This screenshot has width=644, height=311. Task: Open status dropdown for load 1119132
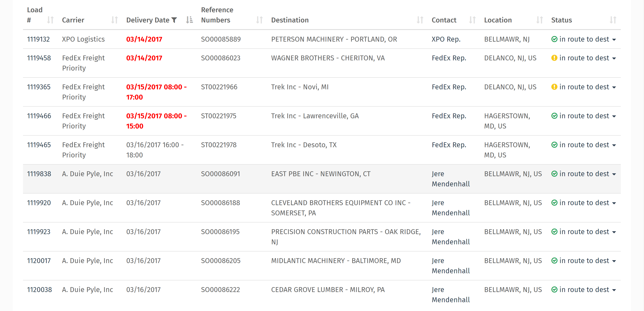[x=614, y=40]
